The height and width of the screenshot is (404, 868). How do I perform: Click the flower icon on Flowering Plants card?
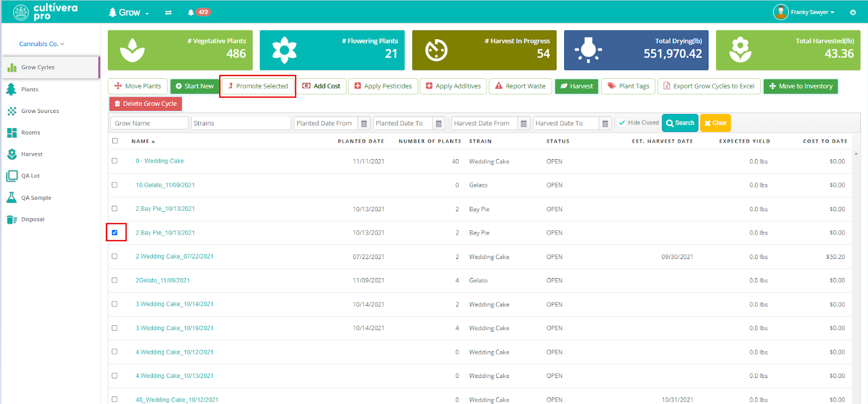pos(284,50)
